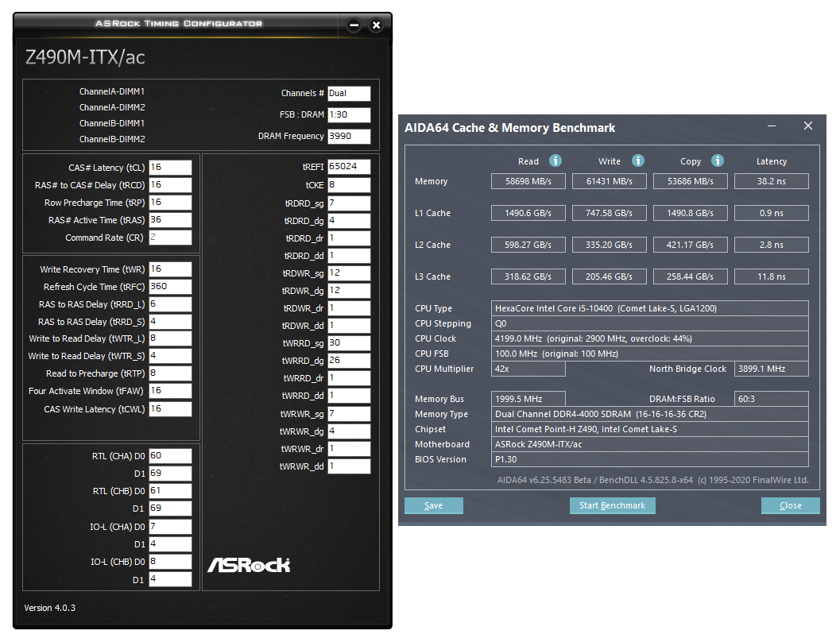Click the RTL (CHB) D0 field
The image size is (840, 638).
pos(170,491)
